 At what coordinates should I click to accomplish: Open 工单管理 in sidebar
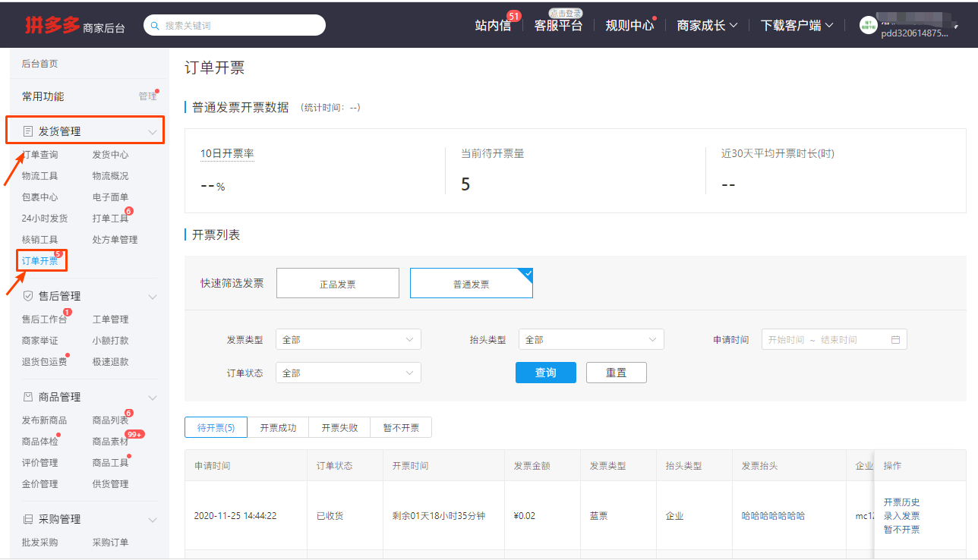[x=111, y=319]
